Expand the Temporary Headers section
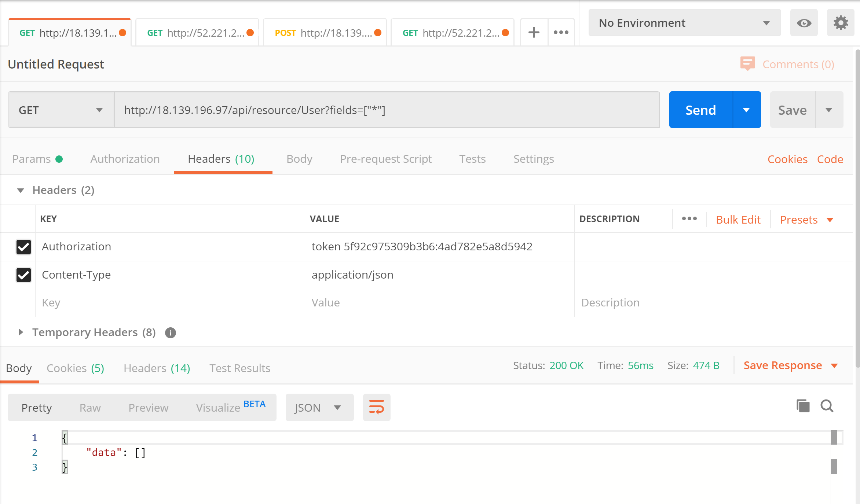The width and height of the screenshot is (860, 504). pyautogui.click(x=21, y=332)
